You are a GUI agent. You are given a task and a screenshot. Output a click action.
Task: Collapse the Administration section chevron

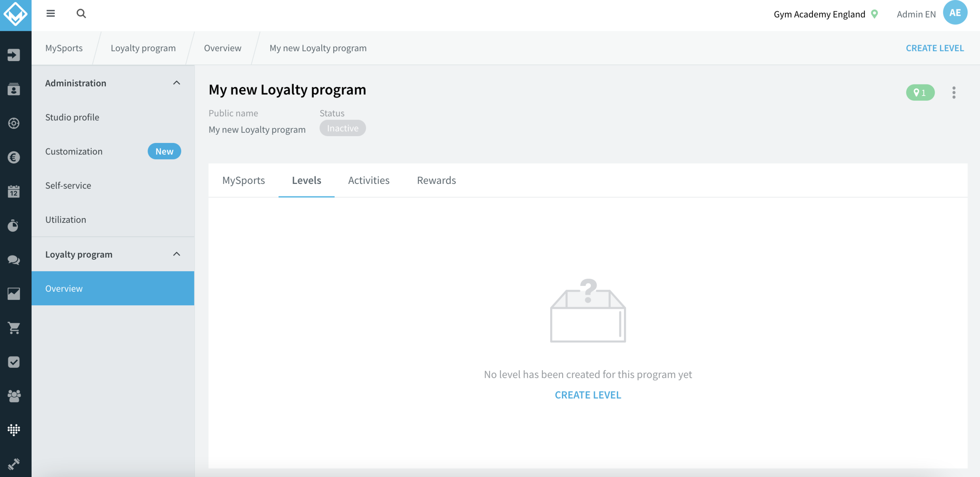177,83
